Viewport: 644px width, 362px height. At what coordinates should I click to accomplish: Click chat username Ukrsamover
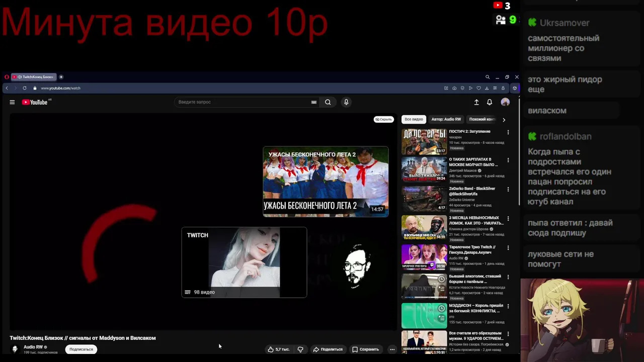pos(565,23)
